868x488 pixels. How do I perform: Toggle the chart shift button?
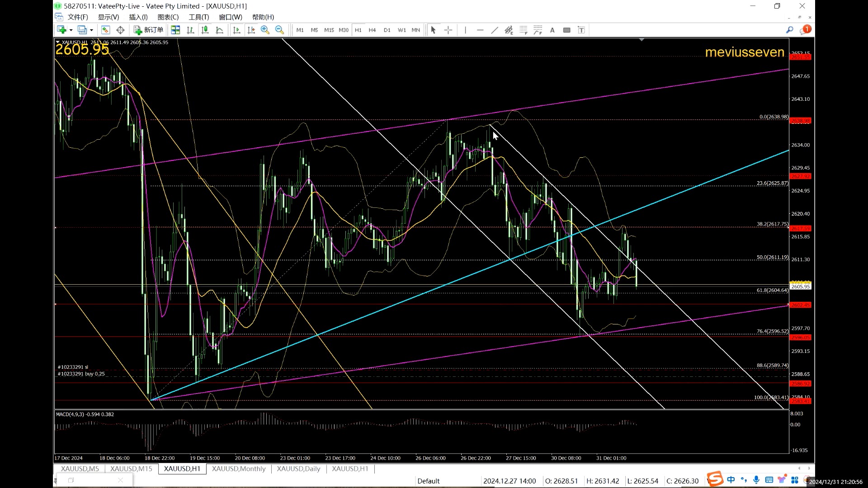(x=251, y=30)
